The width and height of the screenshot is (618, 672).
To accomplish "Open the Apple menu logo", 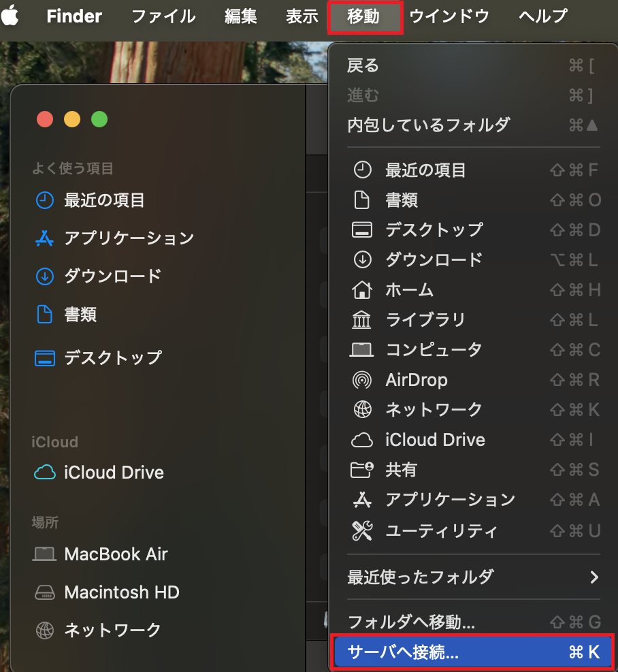I will 11,16.
